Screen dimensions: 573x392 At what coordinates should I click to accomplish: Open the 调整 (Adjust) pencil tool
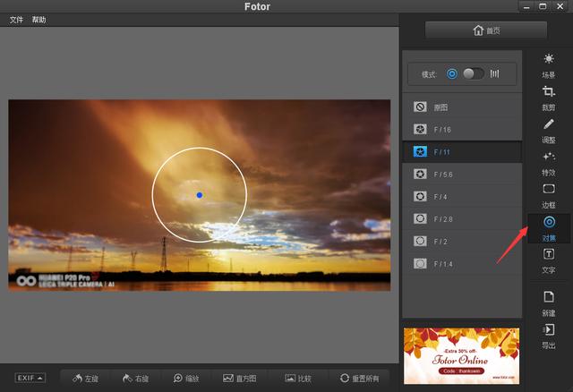coord(549,129)
